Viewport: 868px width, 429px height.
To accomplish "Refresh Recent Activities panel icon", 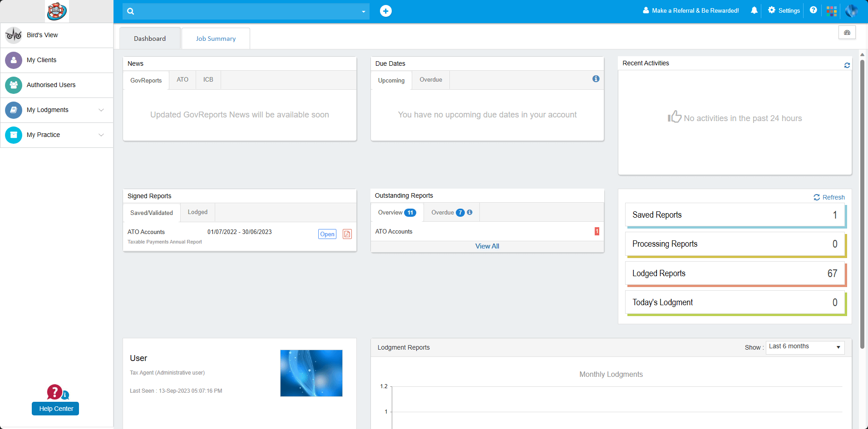I will tap(847, 65).
